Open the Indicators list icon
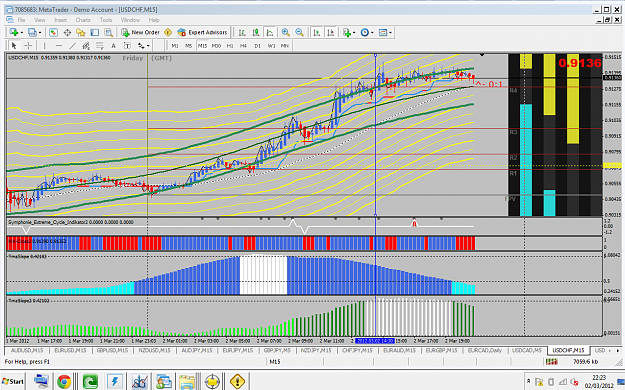The image size is (625, 390). (x=346, y=32)
